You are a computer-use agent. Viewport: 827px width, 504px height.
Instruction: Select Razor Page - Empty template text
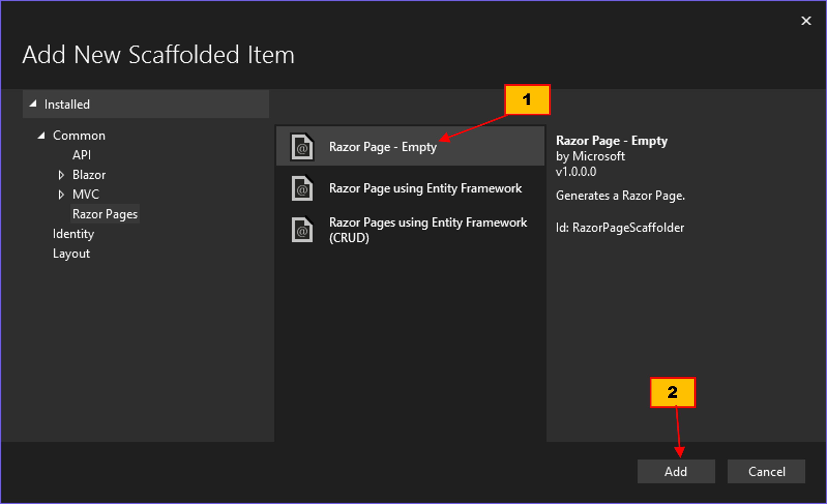pos(383,147)
